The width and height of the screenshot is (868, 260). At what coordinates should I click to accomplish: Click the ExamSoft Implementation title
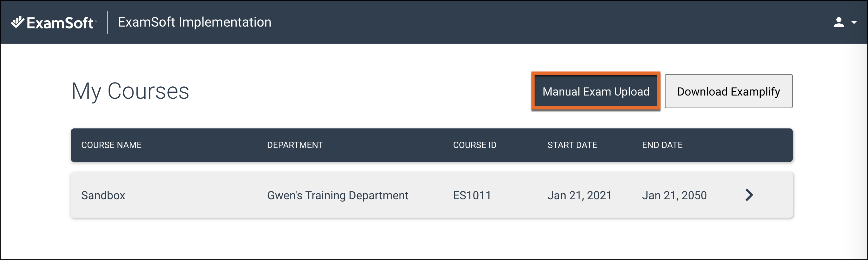[x=195, y=22]
